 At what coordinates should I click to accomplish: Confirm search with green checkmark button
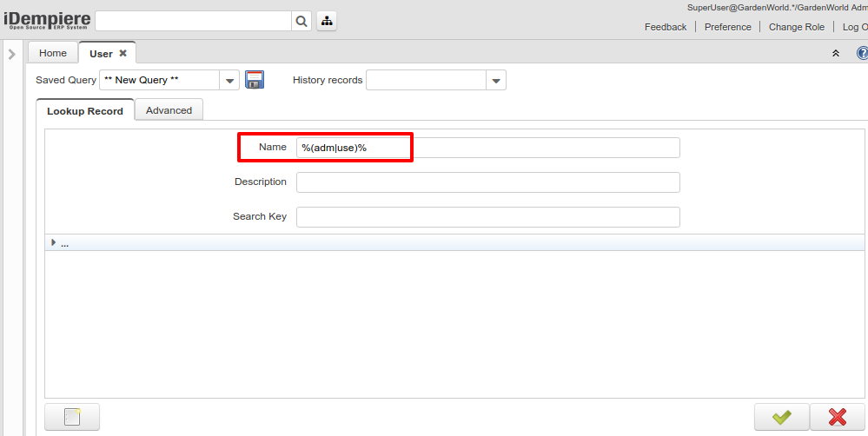781,417
